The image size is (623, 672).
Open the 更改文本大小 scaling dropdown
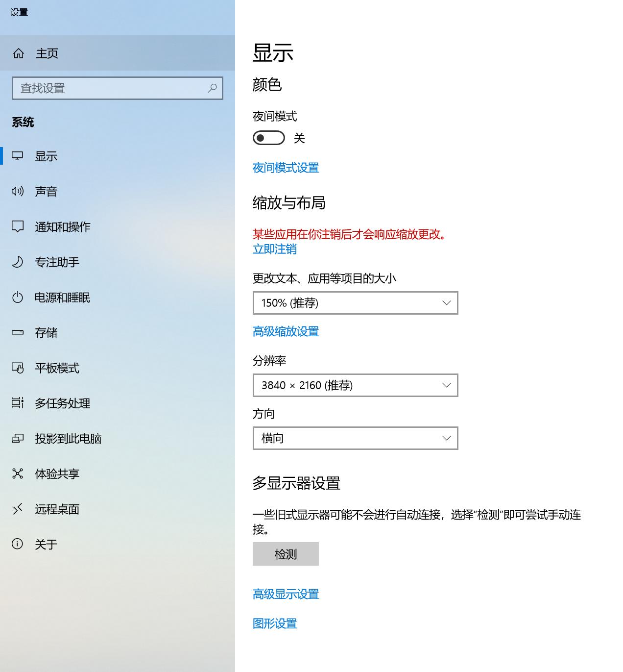[x=355, y=303]
